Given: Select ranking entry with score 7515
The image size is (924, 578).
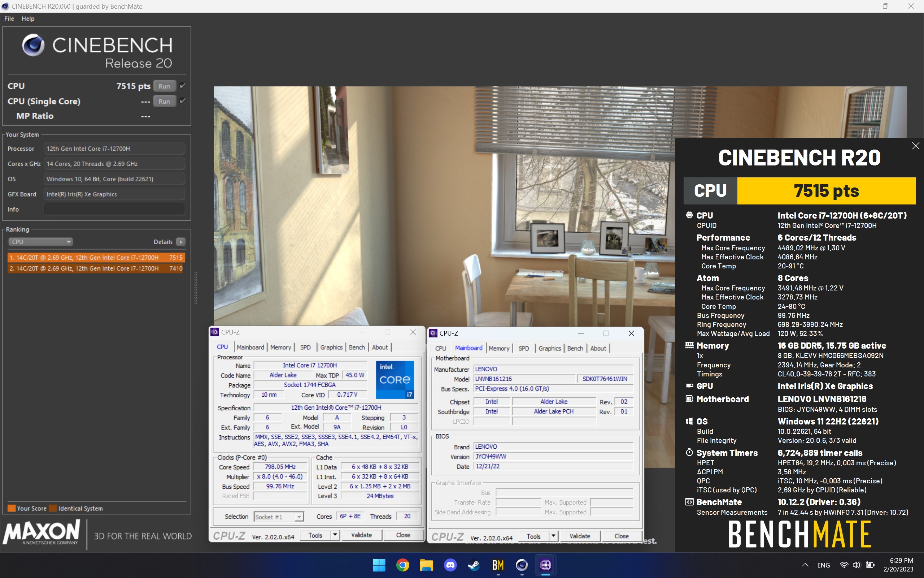Looking at the screenshot, I should tap(96, 257).
